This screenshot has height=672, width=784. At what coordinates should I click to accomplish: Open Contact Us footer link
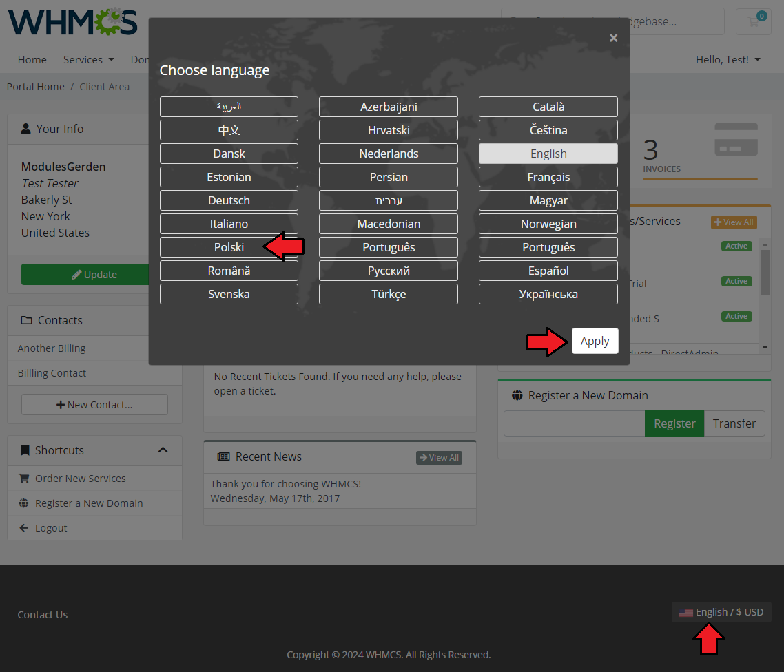(43, 615)
